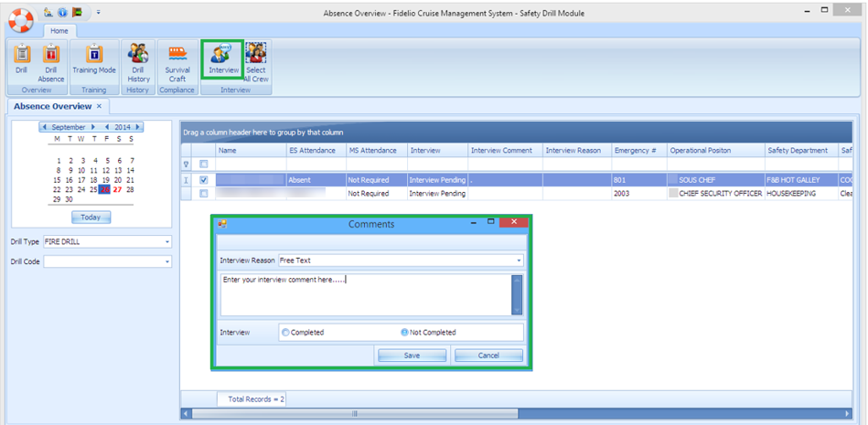The image size is (868, 425).
Task: Click the Interview column header
Action: [438, 151]
